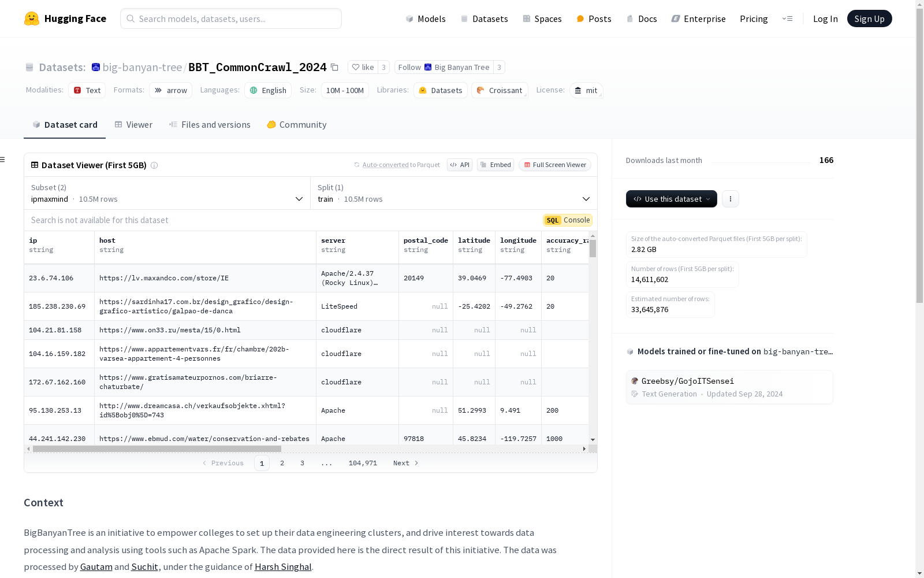Click the Embed button

coord(495,165)
